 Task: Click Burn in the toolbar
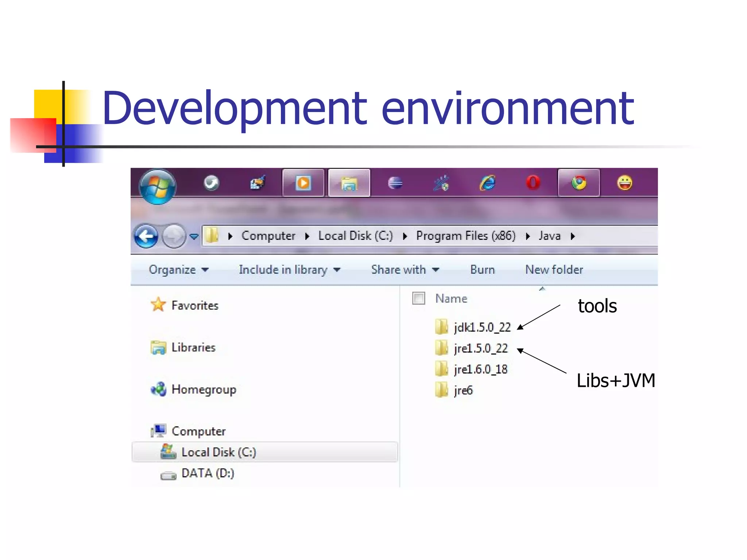point(482,270)
